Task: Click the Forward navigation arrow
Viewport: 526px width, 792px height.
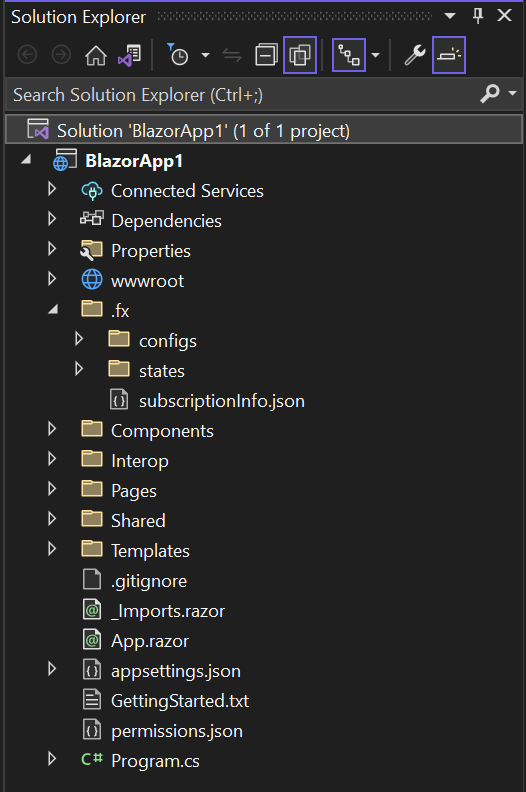Action: coord(61,55)
